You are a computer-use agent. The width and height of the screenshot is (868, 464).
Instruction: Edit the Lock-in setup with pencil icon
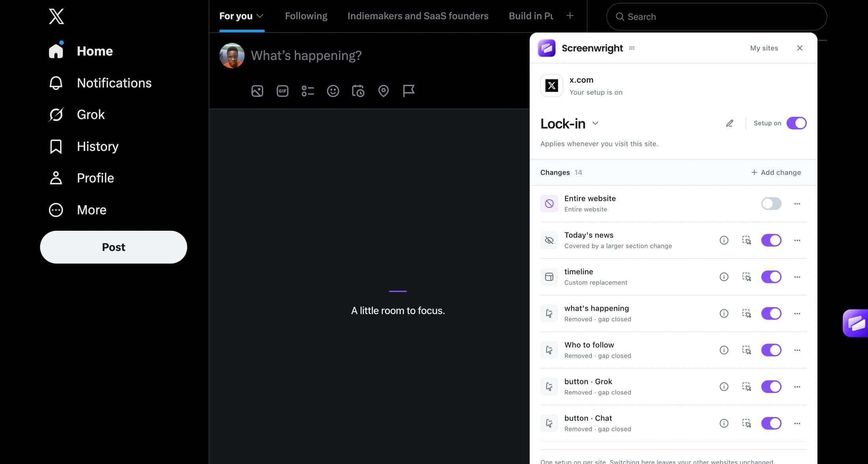tap(730, 123)
